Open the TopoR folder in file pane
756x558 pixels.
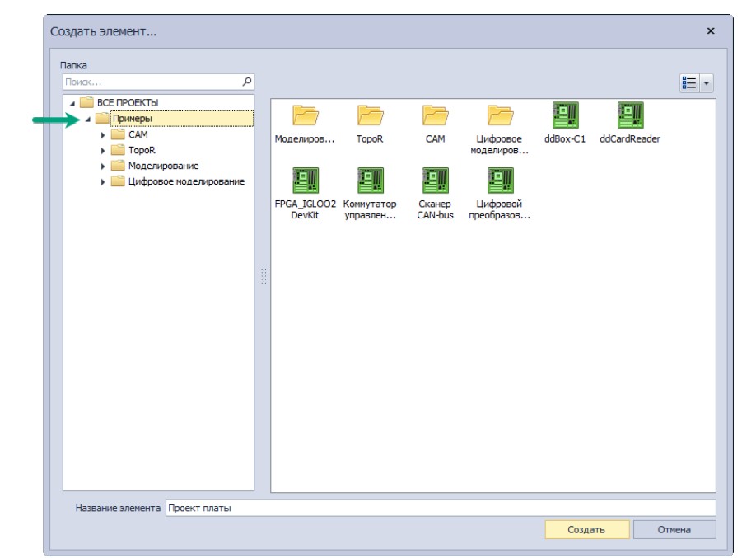coord(370,116)
